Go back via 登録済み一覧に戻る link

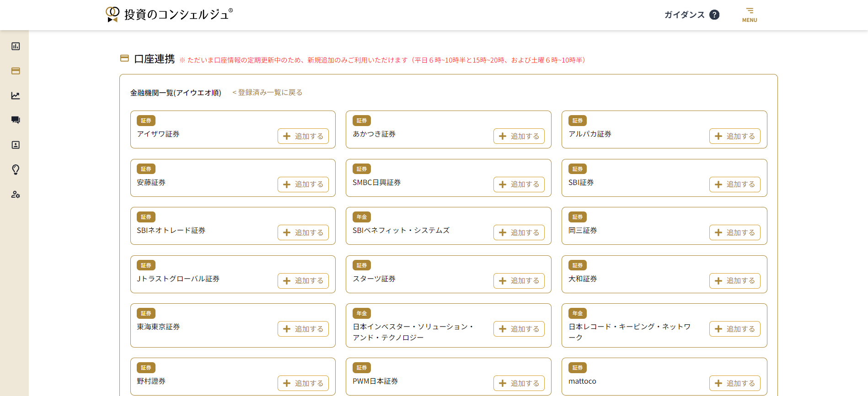[x=268, y=92]
